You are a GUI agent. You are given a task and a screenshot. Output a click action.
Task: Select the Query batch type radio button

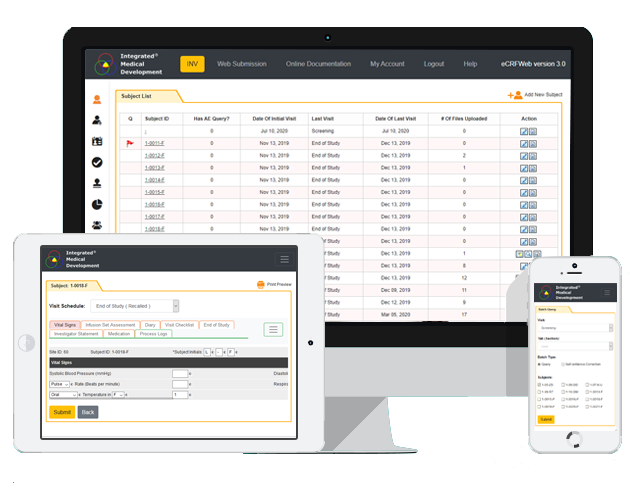[540, 365]
